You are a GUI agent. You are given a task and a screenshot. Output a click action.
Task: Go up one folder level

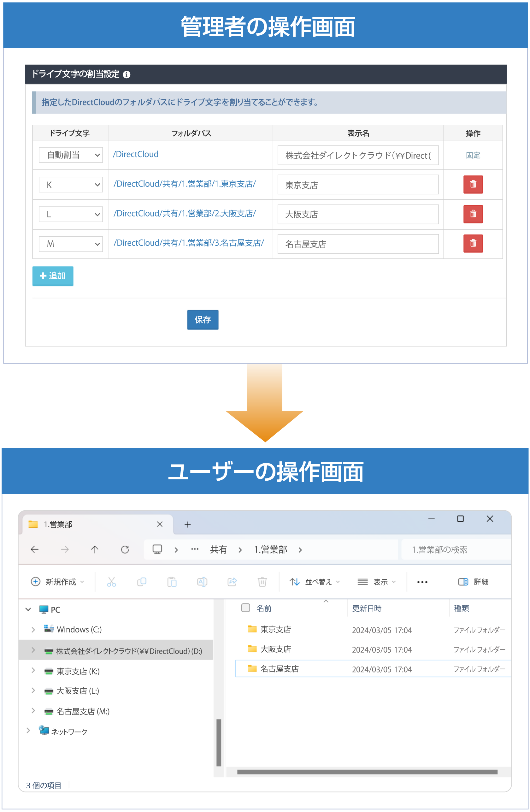click(94, 549)
